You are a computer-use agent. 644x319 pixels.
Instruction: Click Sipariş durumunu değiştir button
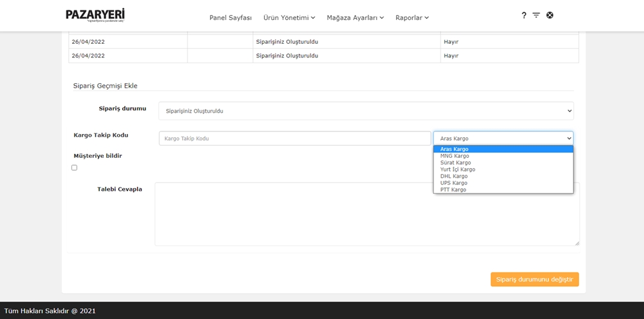click(535, 279)
